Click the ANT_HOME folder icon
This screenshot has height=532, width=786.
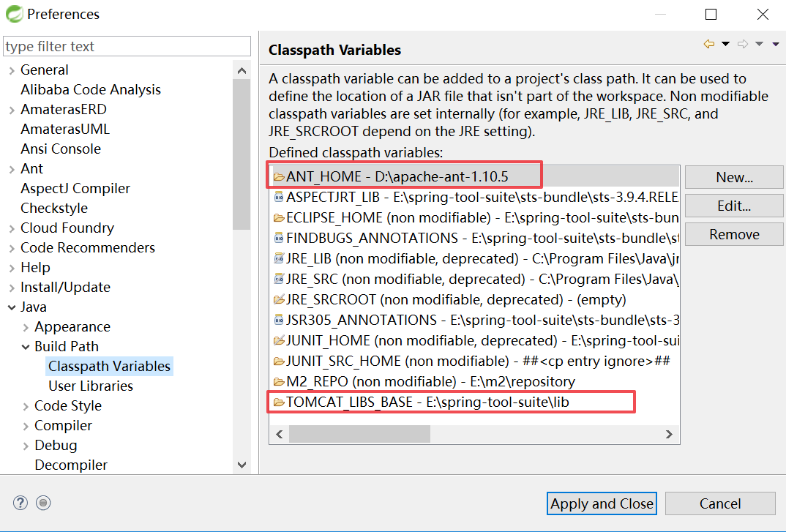pos(279,176)
